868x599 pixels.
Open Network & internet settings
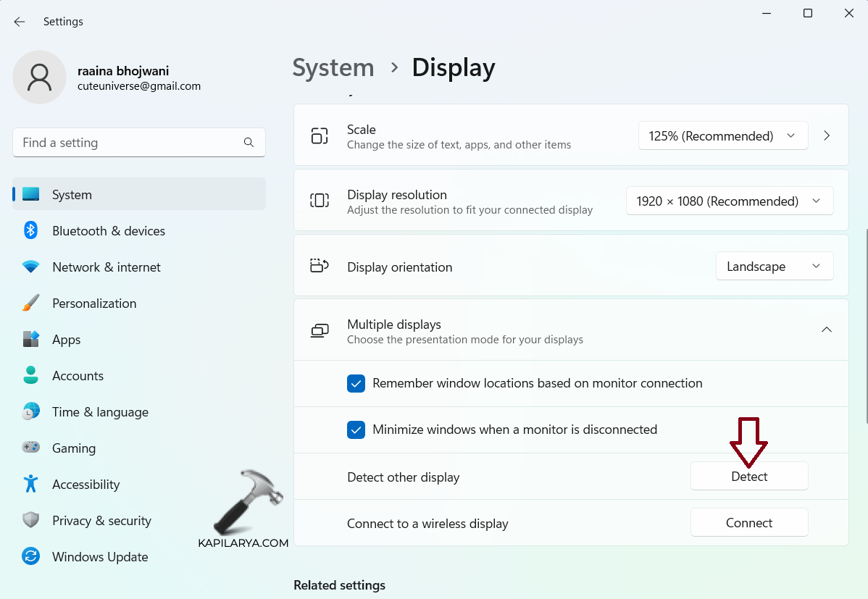(x=32, y=267)
